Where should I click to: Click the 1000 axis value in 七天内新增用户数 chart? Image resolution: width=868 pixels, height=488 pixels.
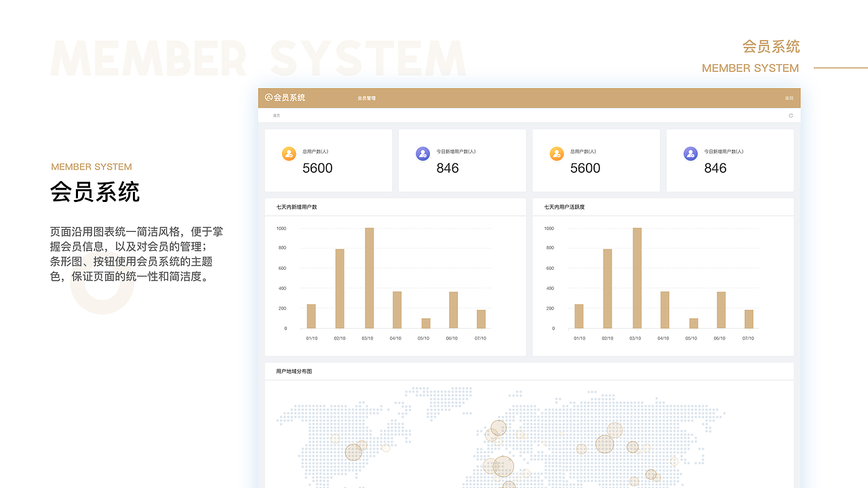[281, 228]
